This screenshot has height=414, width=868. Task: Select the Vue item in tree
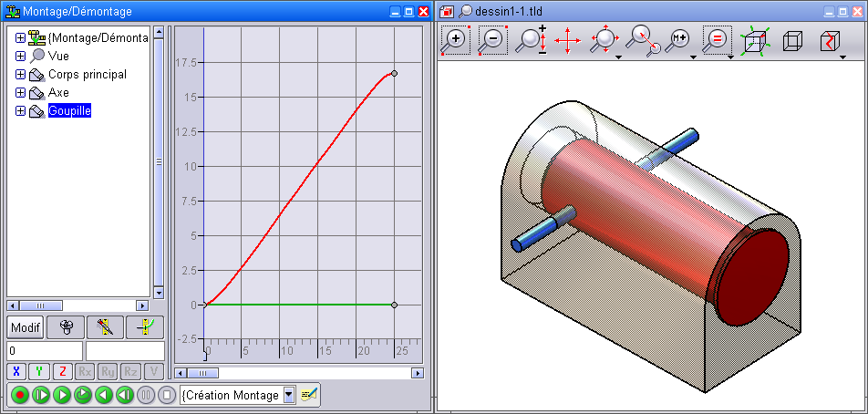pyautogui.click(x=58, y=57)
